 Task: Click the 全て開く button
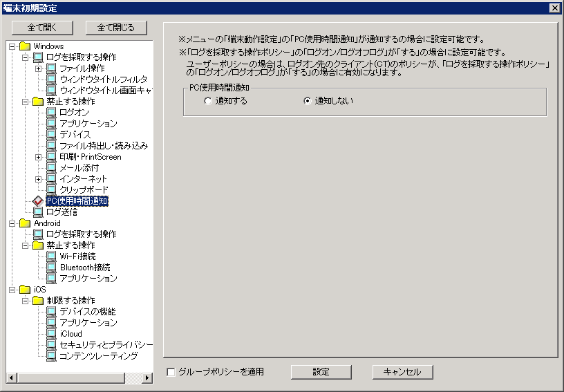(x=42, y=28)
